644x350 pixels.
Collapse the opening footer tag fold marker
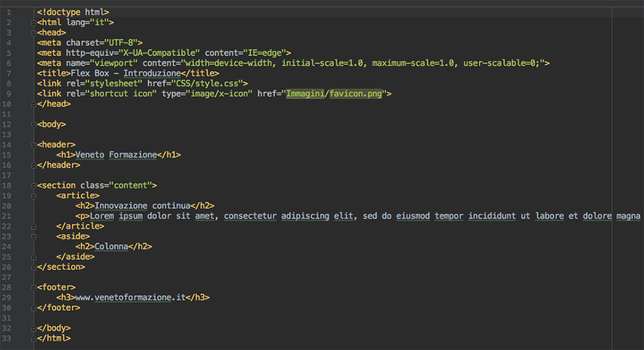[33, 288]
